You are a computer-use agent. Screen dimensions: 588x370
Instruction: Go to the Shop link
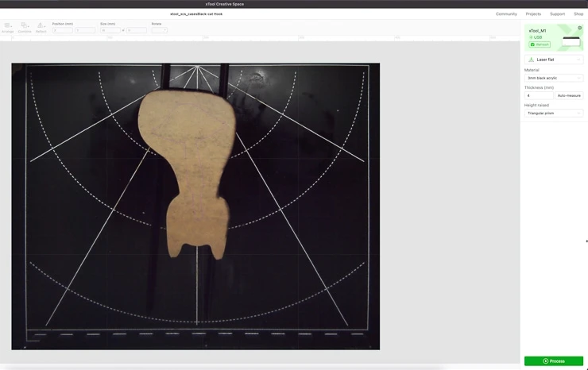578,13
